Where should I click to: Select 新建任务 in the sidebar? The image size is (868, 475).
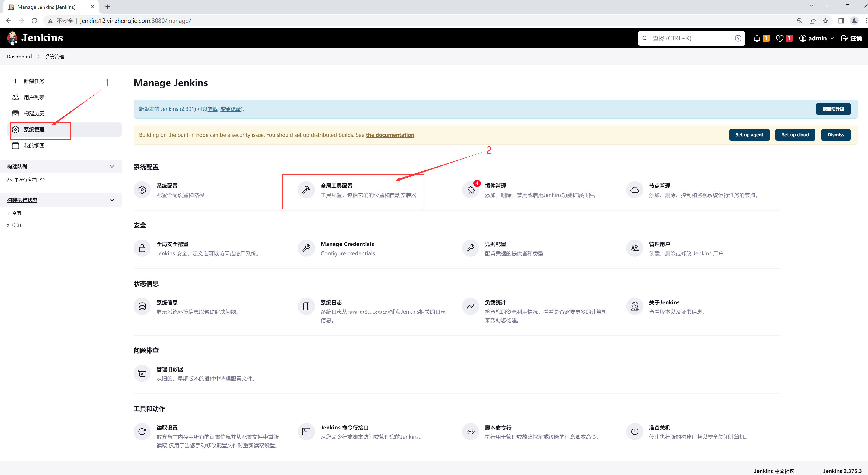pyautogui.click(x=34, y=81)
